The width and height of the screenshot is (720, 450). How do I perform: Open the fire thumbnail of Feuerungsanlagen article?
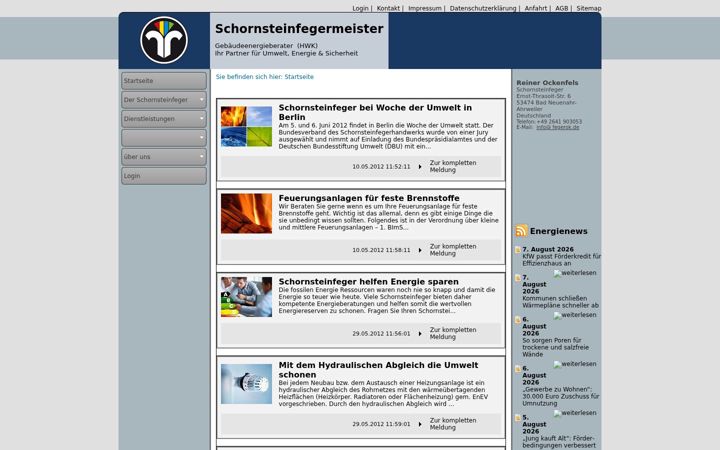246,214
